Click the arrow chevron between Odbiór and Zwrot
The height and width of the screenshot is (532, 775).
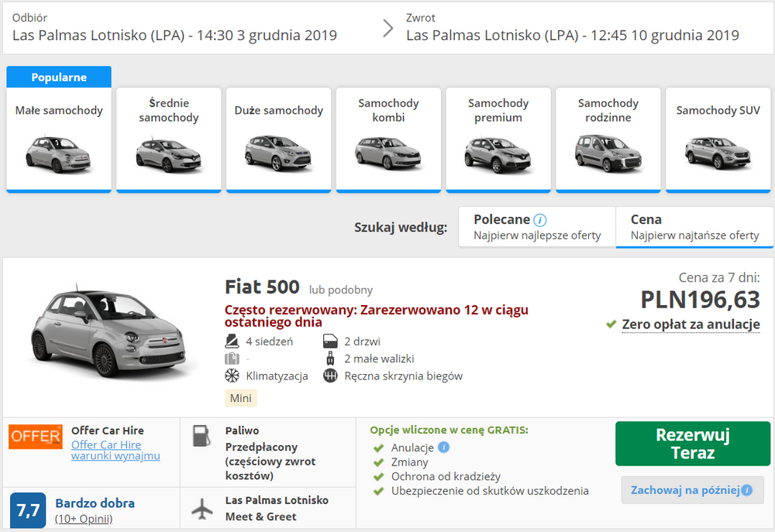click(x=388, y=28)
